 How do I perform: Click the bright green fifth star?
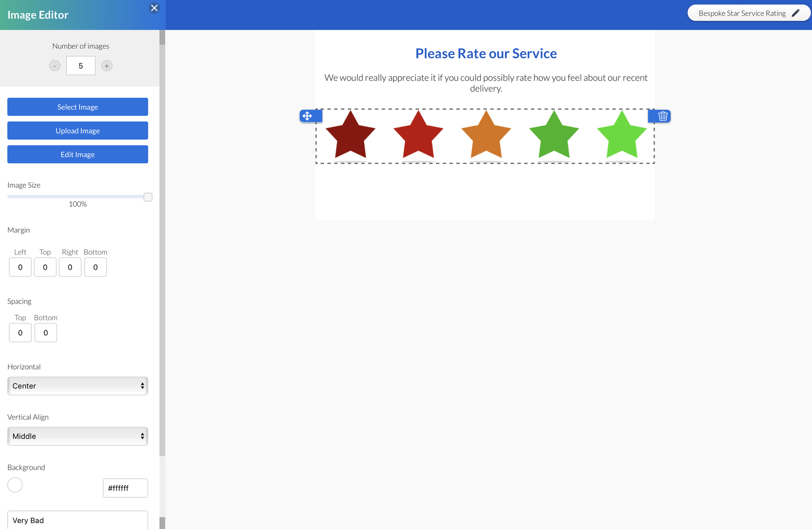[x=621, y=136]
